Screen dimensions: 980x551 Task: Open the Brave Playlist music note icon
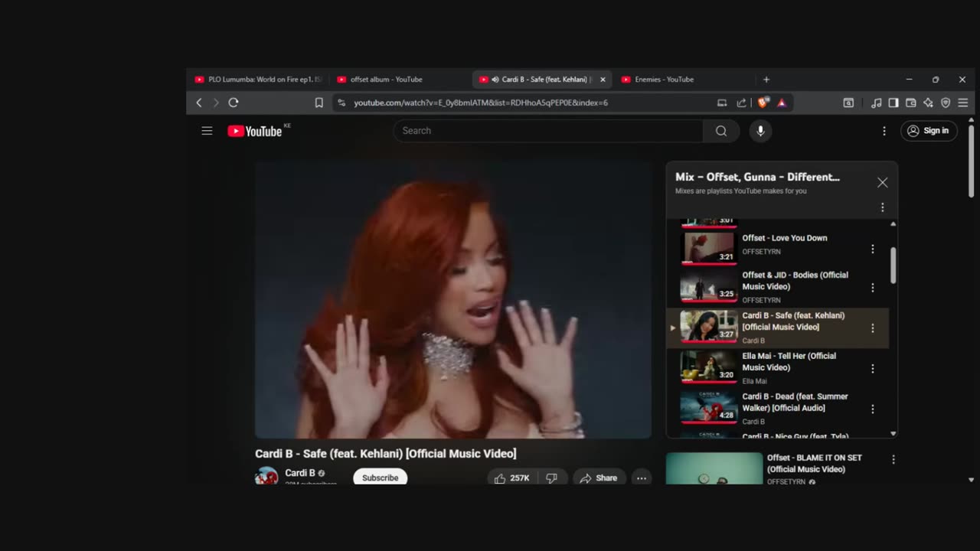click(x=877, y=103)
